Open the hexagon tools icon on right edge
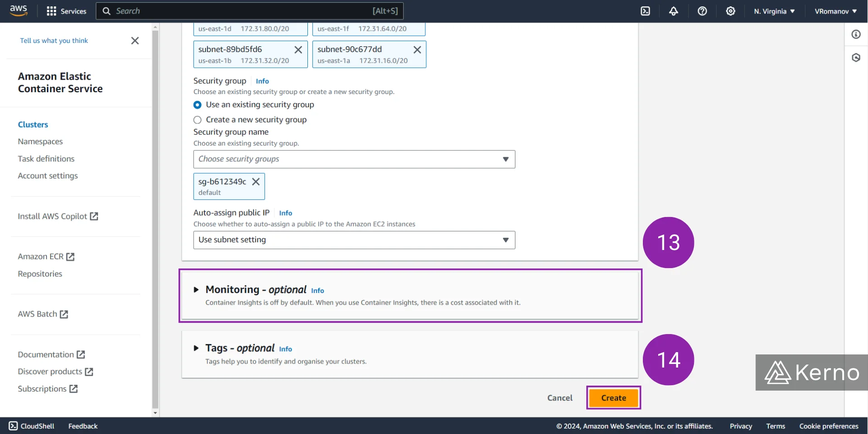Viewport: 868px width, 434px height. pyautogui.click(x=856, y=58)
